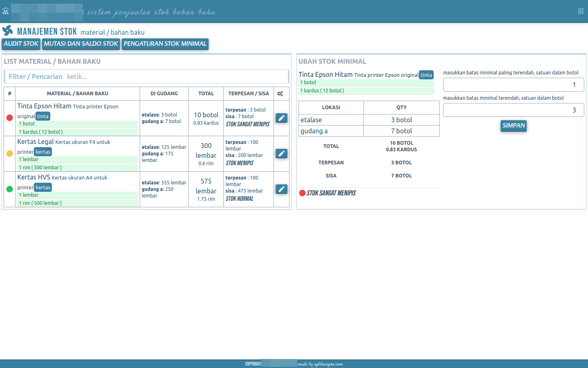This screenshot has width=588, height=368.
Task: Click red status dot for Tinta Epson
Action: (10, 118)
